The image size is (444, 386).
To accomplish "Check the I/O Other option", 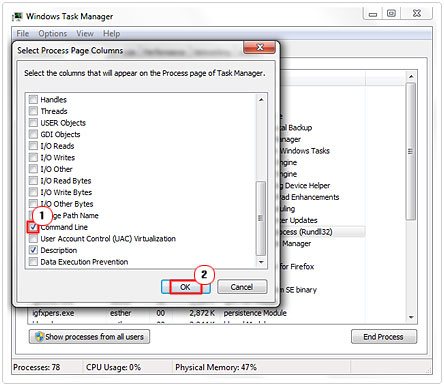I will pyautogui.click(x=33, y=169).
